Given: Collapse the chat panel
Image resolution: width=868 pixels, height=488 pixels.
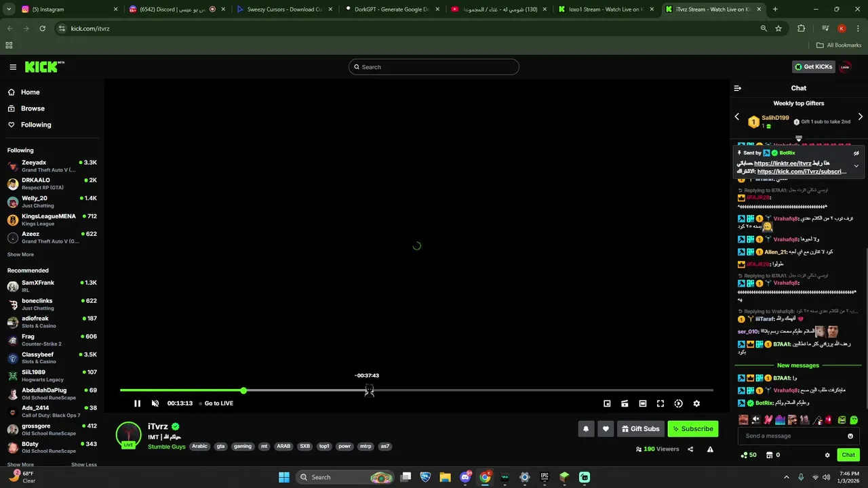Looking at the screenshot, I should point(738,88).
